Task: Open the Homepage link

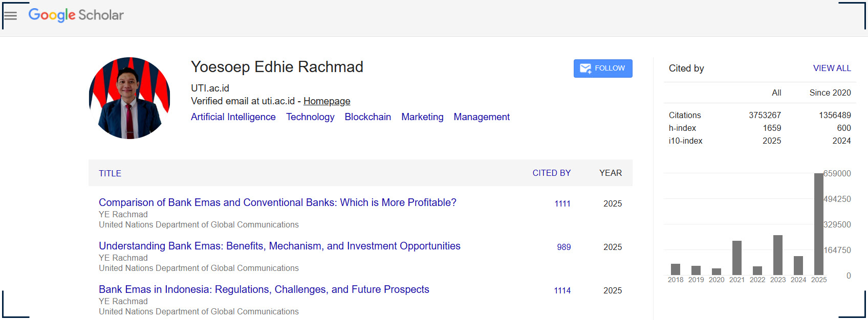Action: tap(327, 101)
